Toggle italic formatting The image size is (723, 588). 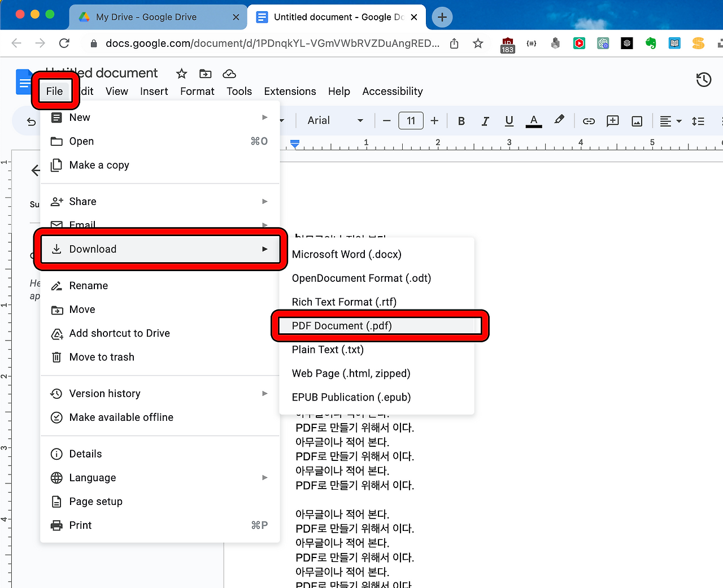tap(485, 120)
